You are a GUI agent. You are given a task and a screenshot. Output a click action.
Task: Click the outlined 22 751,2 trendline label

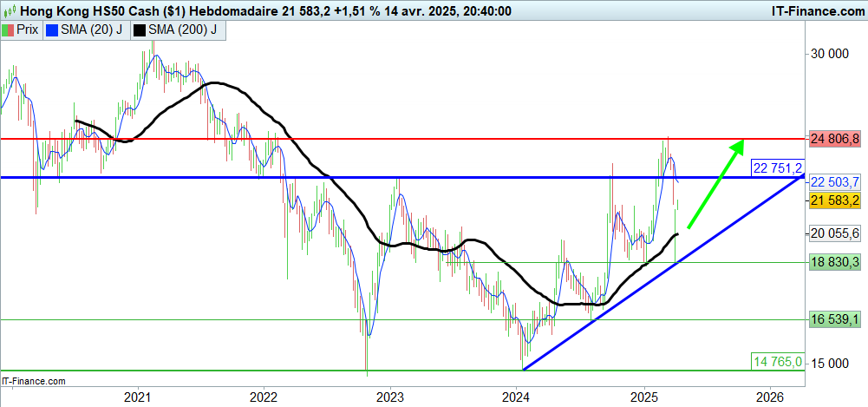coord(776,167)
